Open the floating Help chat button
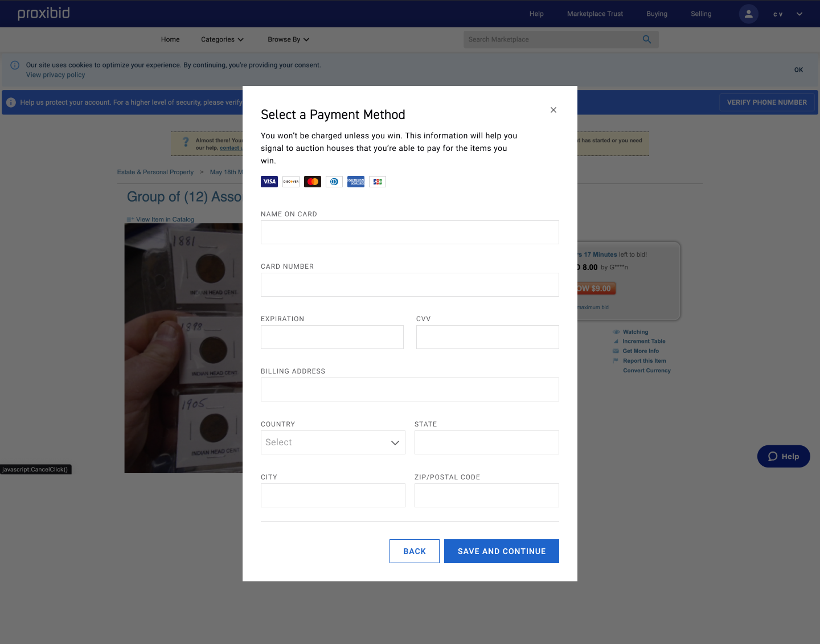Image resolution: width=820 pixels, height=644 pixels. (x=784, y=456)
